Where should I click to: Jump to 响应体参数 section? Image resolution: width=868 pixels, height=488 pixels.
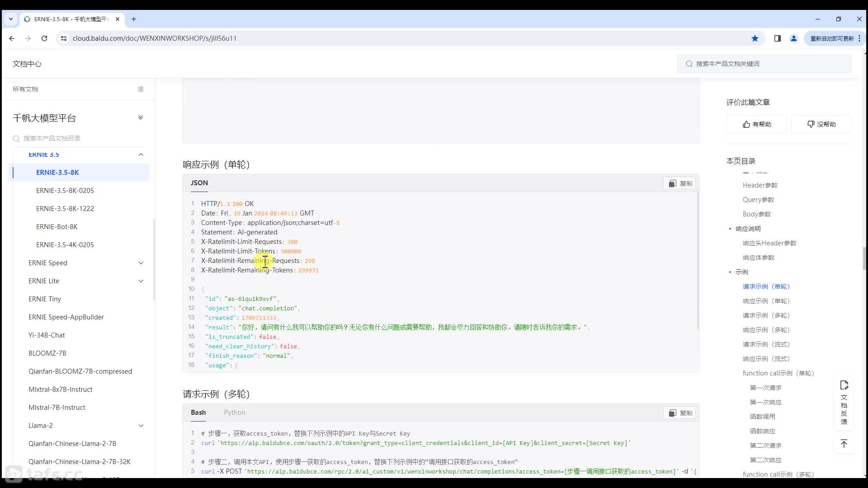[x=758, y=258]
